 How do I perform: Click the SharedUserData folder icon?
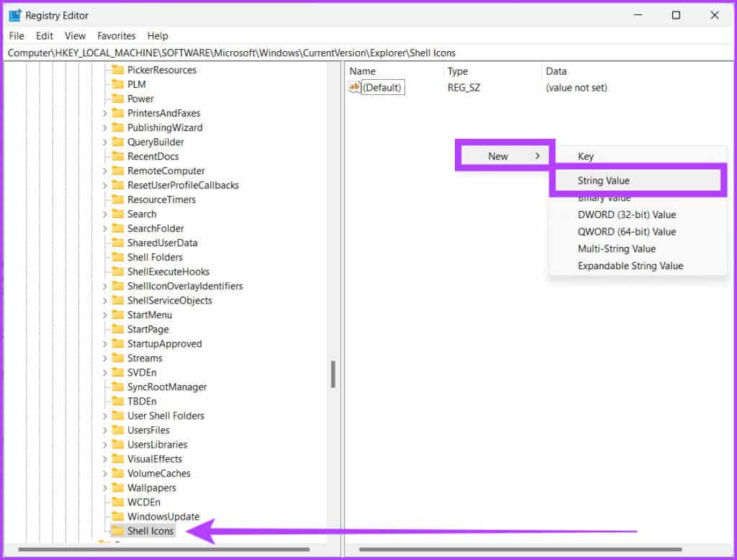(x=117, y=243)
